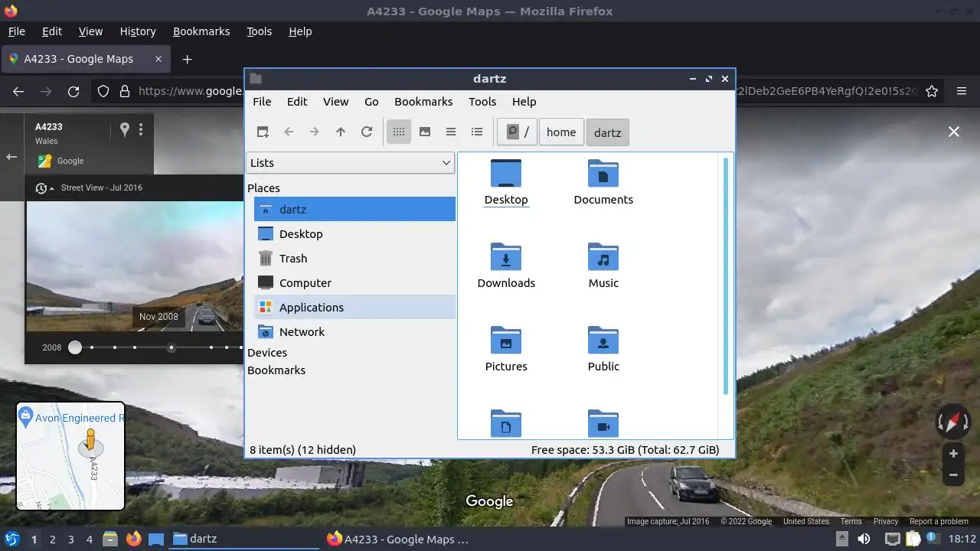Image resolution: width=980 pixels, height=551 pixels.
Task: Switch to icon view mode
Action: click(399, 132)
